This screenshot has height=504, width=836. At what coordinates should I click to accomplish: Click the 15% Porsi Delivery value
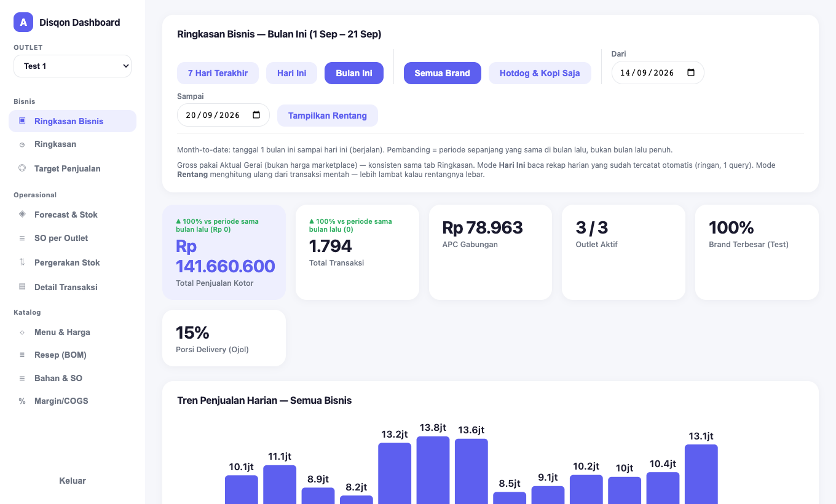192,333
